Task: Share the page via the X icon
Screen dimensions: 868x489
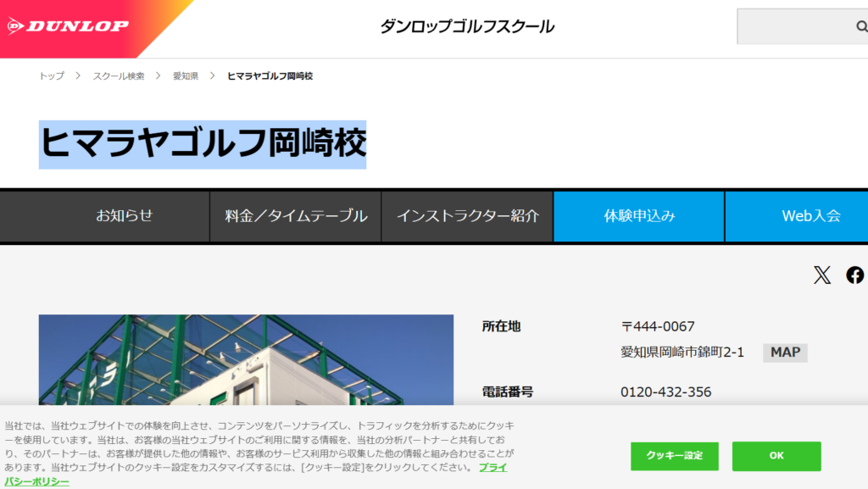Action: point(822,275)
